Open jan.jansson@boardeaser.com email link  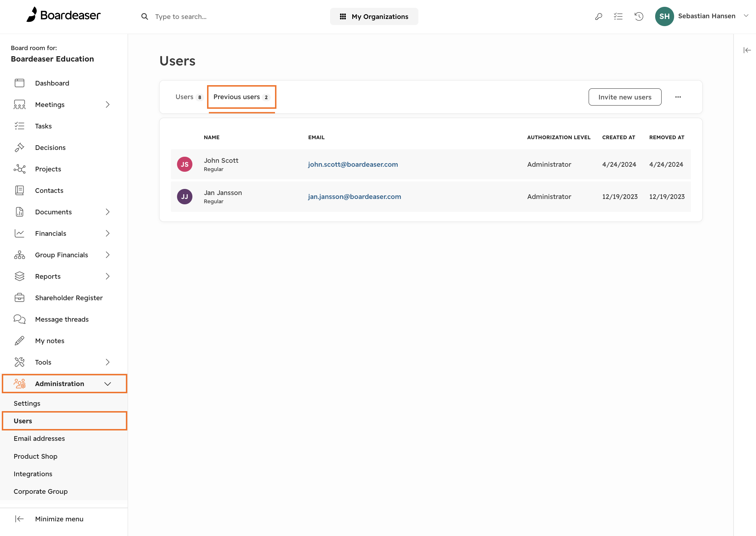coord(354,196)
